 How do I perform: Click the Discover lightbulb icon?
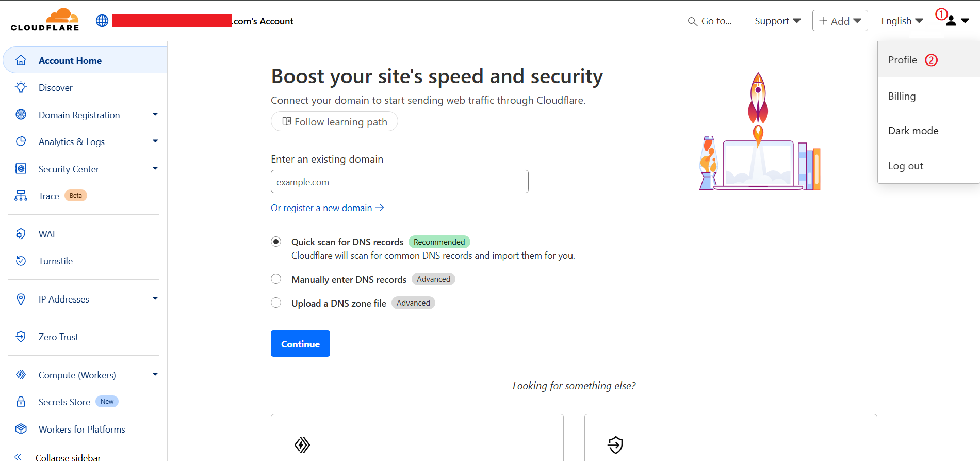pyautogui.click(x=21, y=87)
